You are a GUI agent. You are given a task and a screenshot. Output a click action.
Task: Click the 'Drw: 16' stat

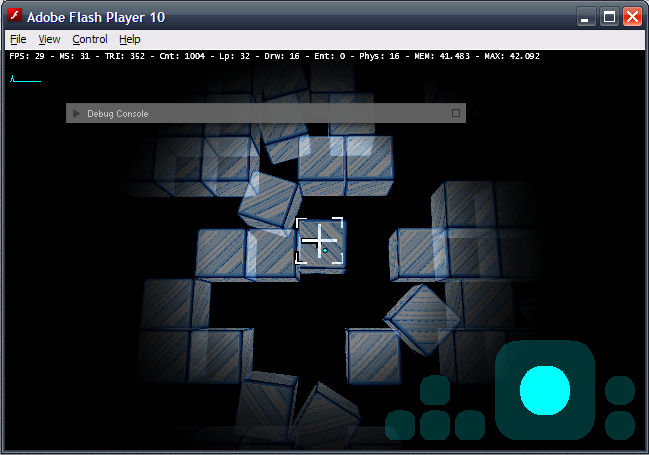pos(282,56)
